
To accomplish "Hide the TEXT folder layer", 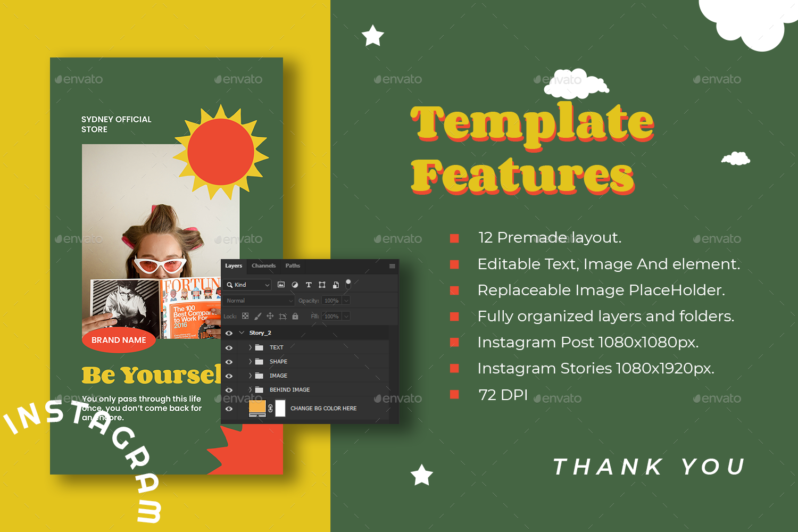I will 229,347.
